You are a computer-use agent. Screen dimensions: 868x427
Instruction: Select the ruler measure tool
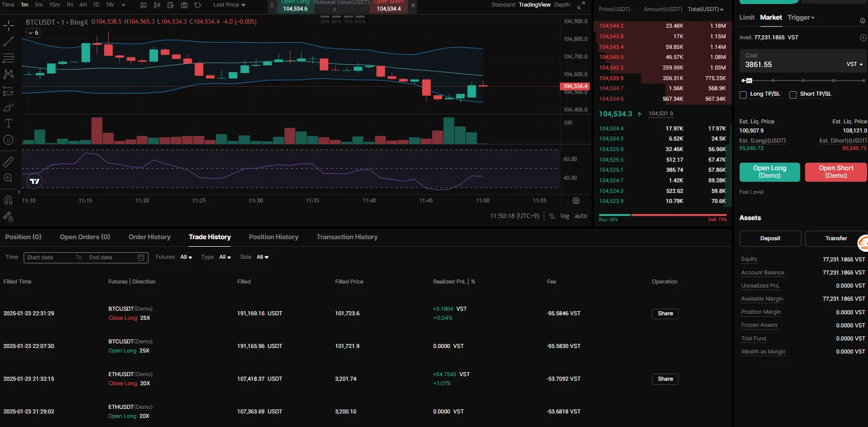pyautogui.click(x=9, y=162)
